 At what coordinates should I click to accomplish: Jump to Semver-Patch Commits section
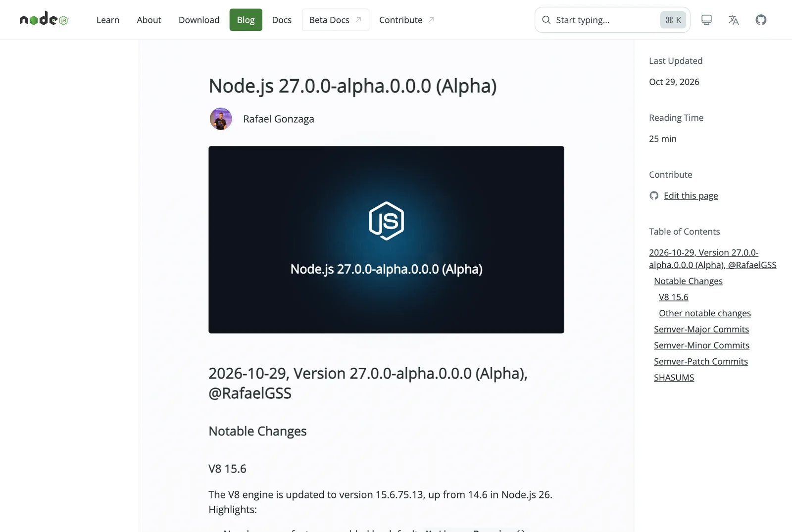coord(701,361)
